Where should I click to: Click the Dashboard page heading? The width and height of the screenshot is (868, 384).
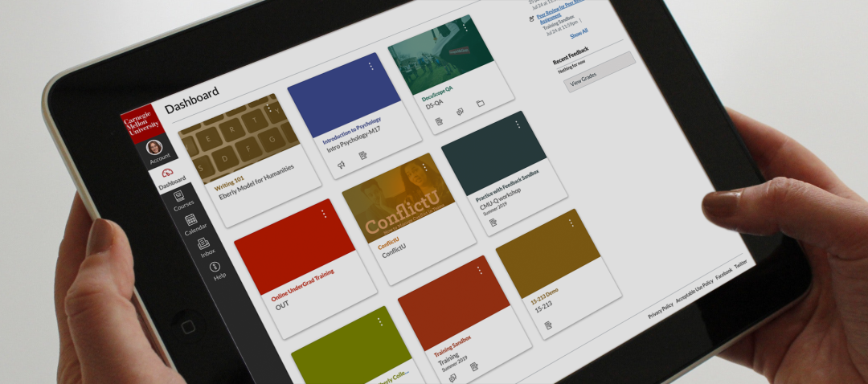click(x=191, y=99)
